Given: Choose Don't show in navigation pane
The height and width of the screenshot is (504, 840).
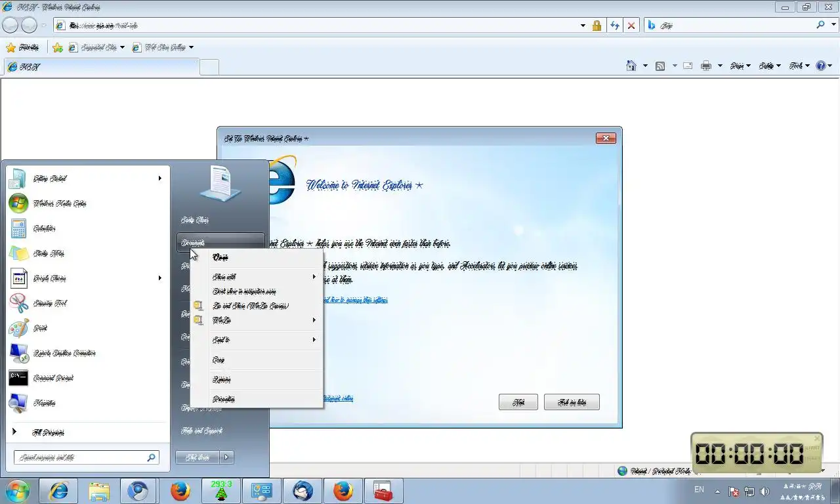Looking at the screenshot, I should click(257, 291).
